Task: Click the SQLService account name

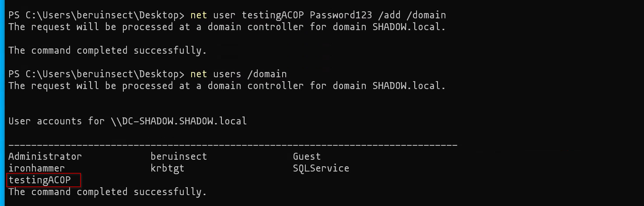Action: click(321, 168)
